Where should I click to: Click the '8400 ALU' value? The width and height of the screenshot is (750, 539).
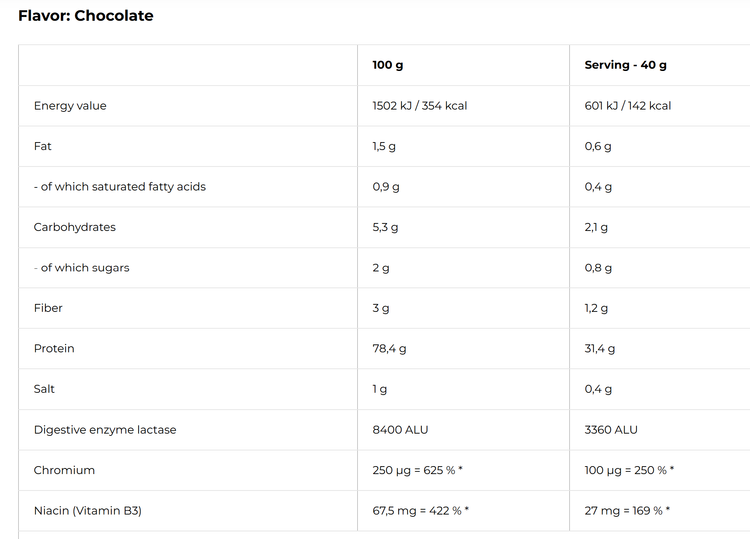click(400, 430)
